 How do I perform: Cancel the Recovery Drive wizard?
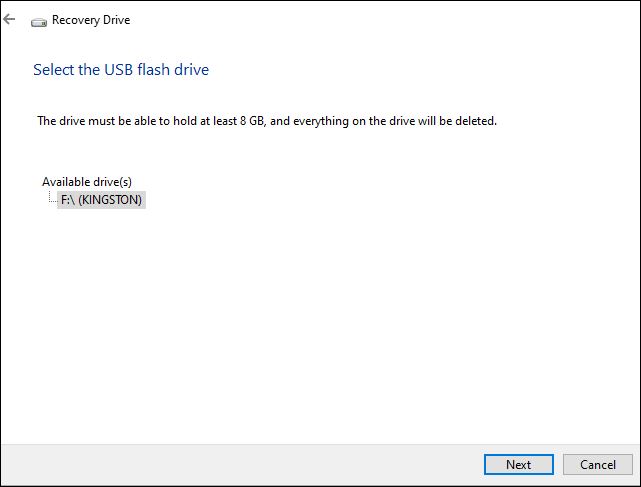597,464
